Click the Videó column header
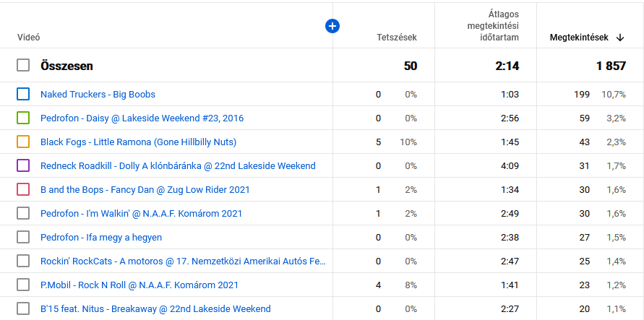 [28, 37]
